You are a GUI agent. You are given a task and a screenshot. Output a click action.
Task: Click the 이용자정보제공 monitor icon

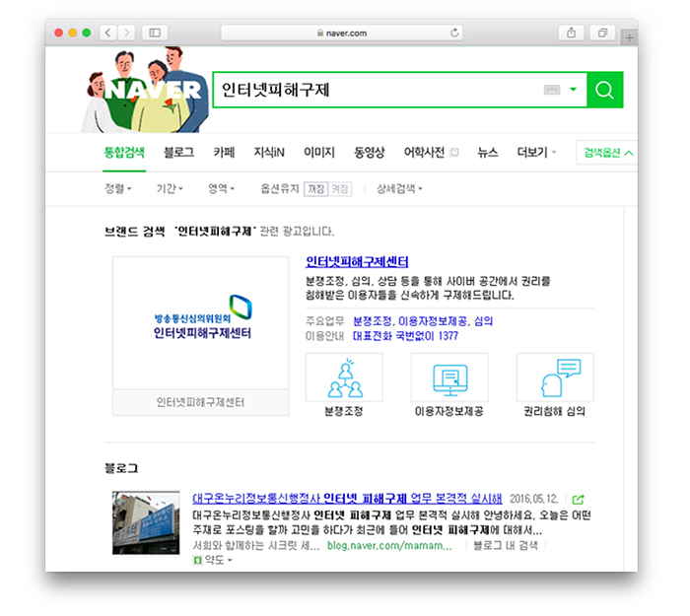[449, 377]
